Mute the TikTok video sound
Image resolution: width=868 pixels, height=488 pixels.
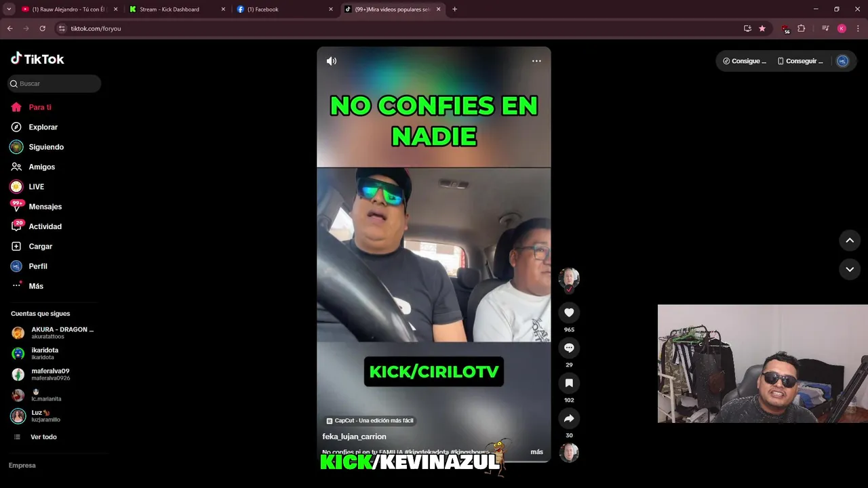331,61
